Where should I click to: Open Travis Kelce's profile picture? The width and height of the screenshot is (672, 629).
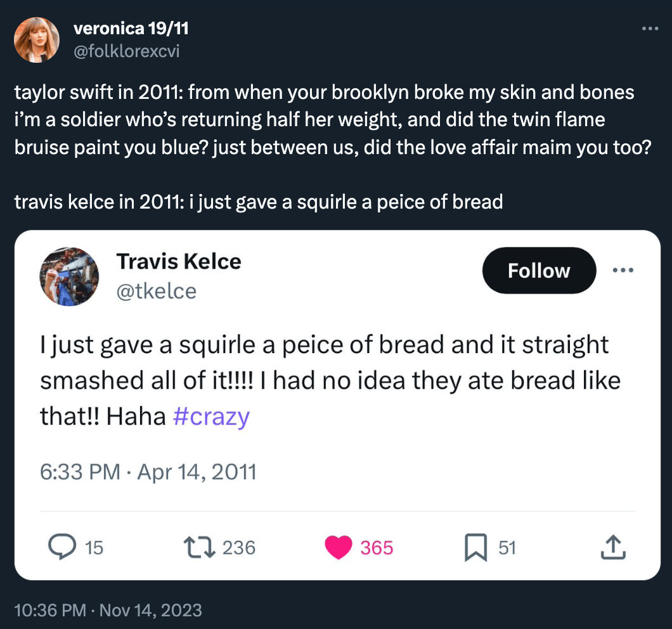(70, 276)
